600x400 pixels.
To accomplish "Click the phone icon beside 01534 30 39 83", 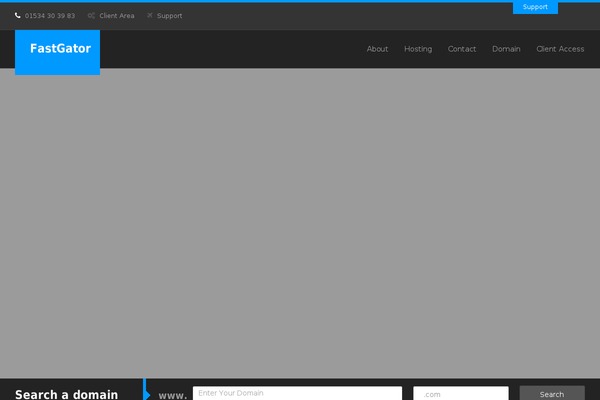I will pos(18,16).
